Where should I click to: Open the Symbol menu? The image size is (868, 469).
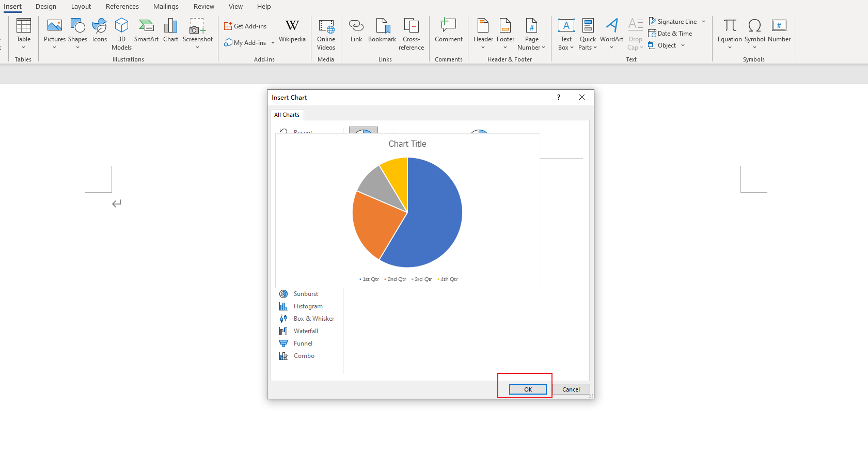754,34
